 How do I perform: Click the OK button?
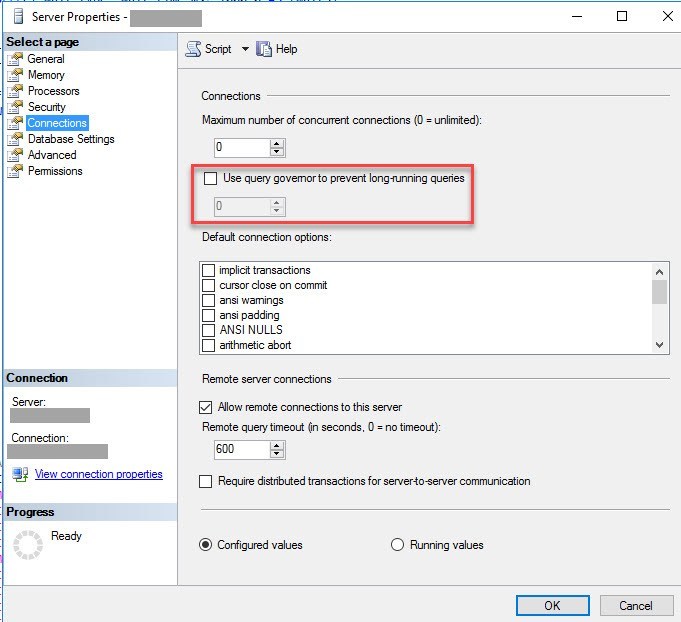click(552, 605)
